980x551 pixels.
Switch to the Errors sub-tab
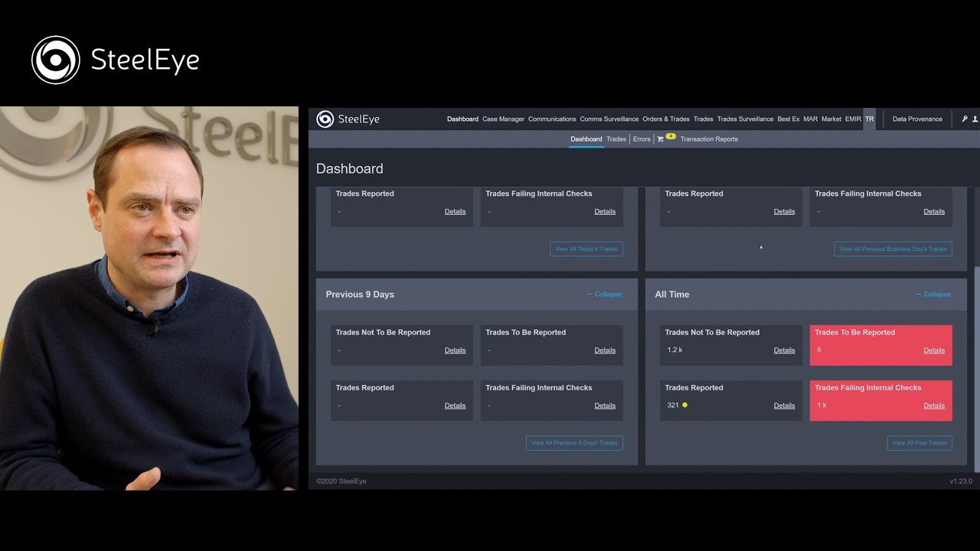[642, 139]
